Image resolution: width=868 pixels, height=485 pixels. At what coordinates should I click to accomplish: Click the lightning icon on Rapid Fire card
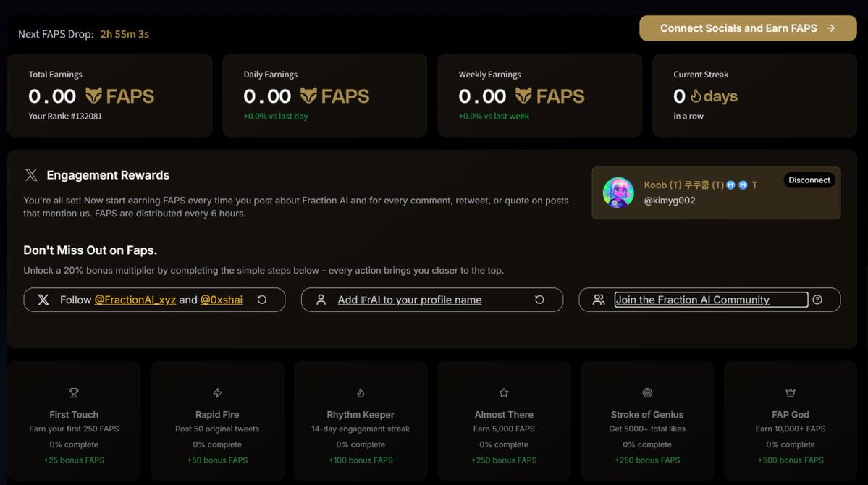pyautogui.click(x=217, y=392)
